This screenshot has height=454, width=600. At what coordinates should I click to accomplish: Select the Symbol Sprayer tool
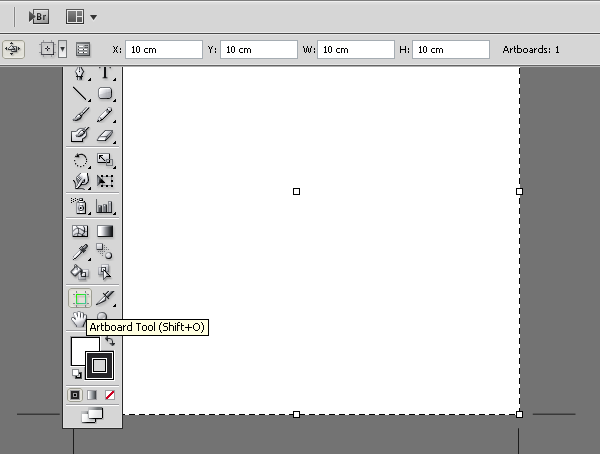tap(80, 206)
